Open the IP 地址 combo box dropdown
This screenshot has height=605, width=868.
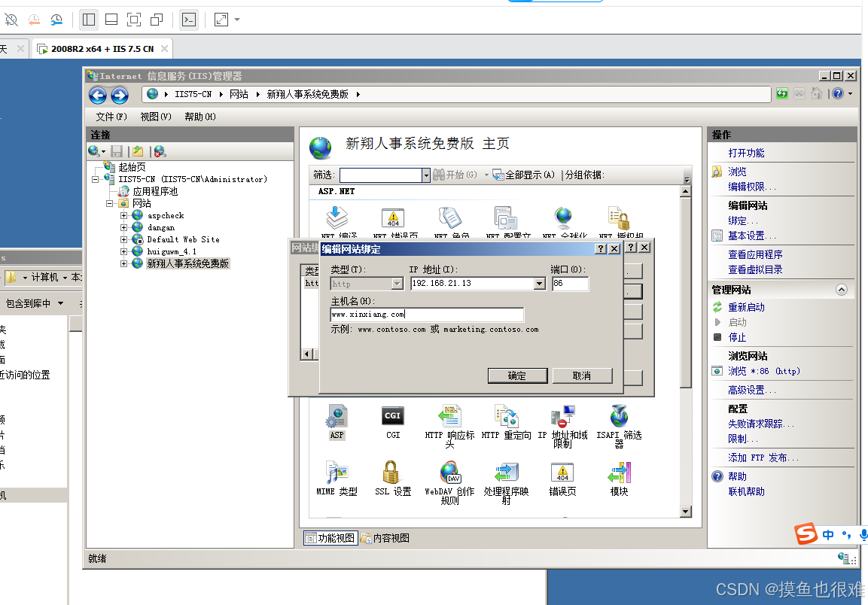(x=540, y=284)
